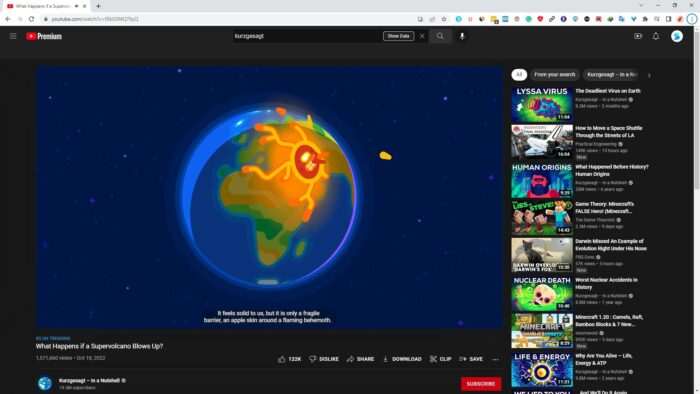Open the create video icon
This screenshot has width=700, height=394.
point(638,36)
